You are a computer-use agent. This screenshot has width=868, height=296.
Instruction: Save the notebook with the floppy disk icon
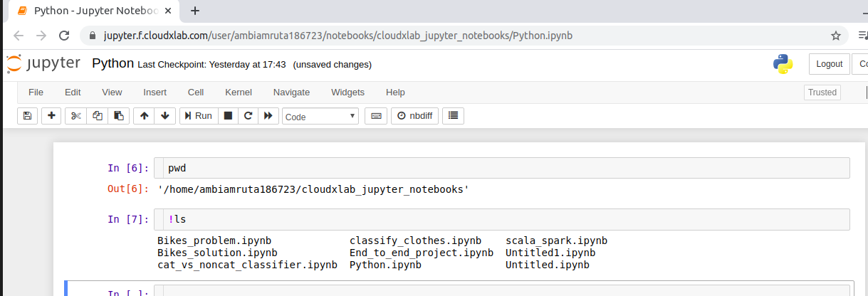(x=27, y=116)
